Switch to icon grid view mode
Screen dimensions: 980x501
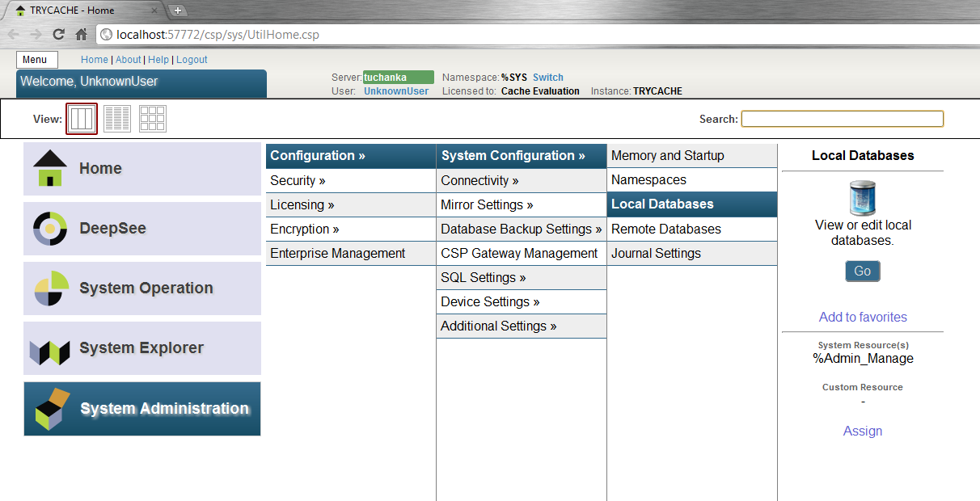pyautogui.click(x=153, y=119)
